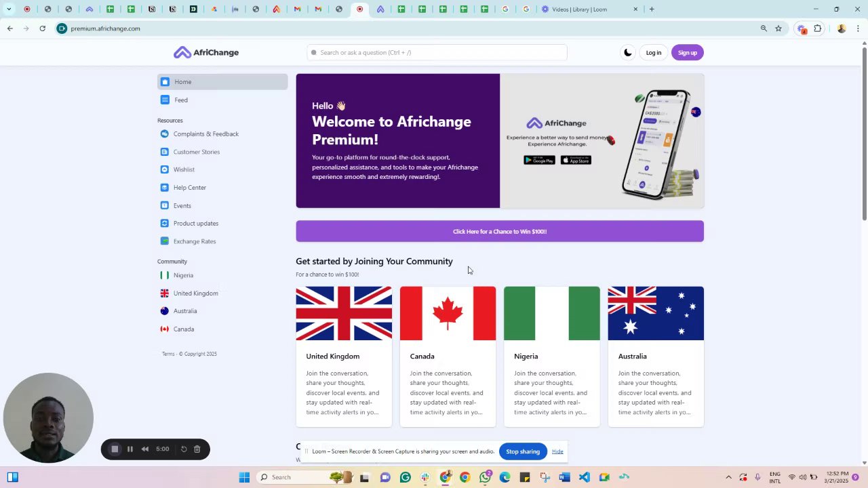The height and width of the screenshot is (488, 868).
Task: Click the webcam bubble of the presenter
Action: pos(48,418)
